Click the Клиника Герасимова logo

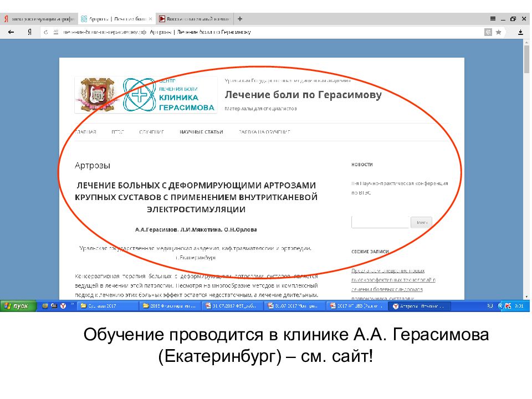[x=168, y=95]
